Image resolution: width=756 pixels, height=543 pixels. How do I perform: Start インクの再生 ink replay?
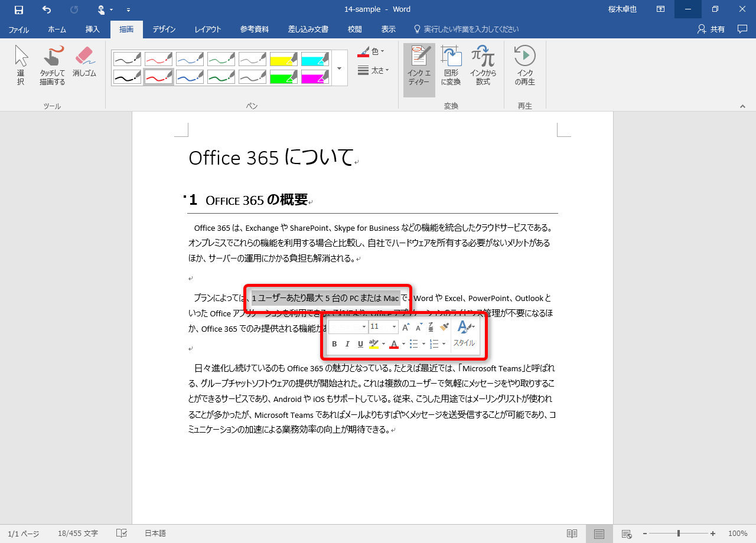pos(524,66)
